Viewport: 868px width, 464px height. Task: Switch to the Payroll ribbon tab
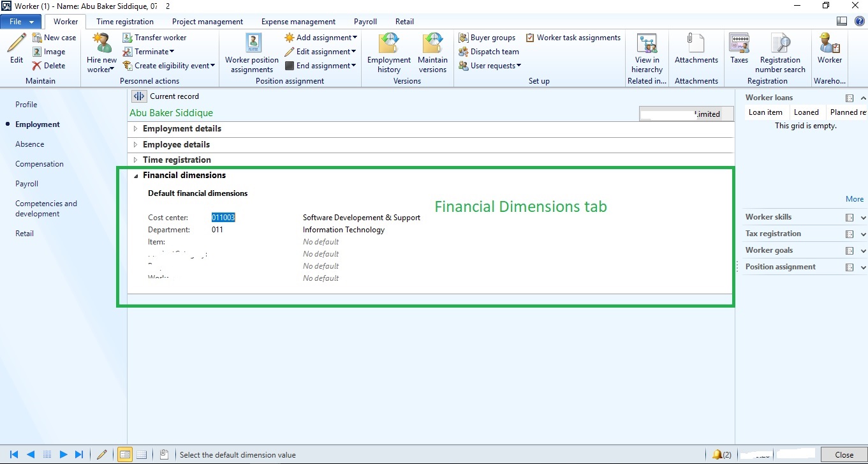(365, 22)
